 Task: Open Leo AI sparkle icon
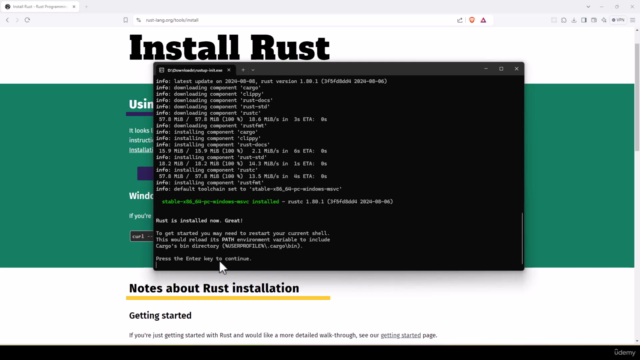click(604, 20)
